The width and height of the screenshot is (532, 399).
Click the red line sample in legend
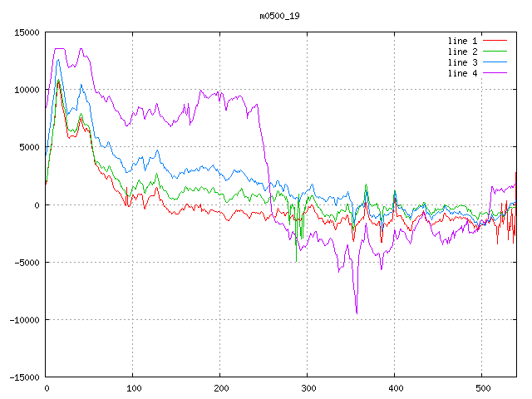[495, 41]
